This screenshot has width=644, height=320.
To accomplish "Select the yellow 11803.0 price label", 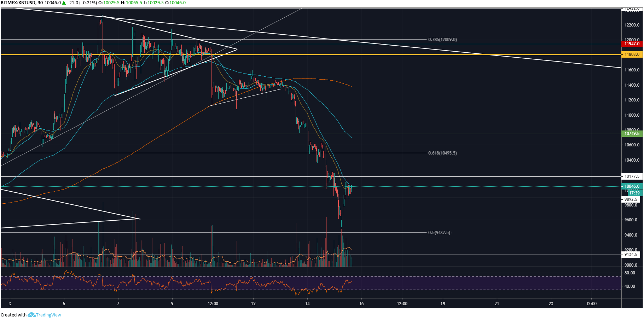I will 632,54.
